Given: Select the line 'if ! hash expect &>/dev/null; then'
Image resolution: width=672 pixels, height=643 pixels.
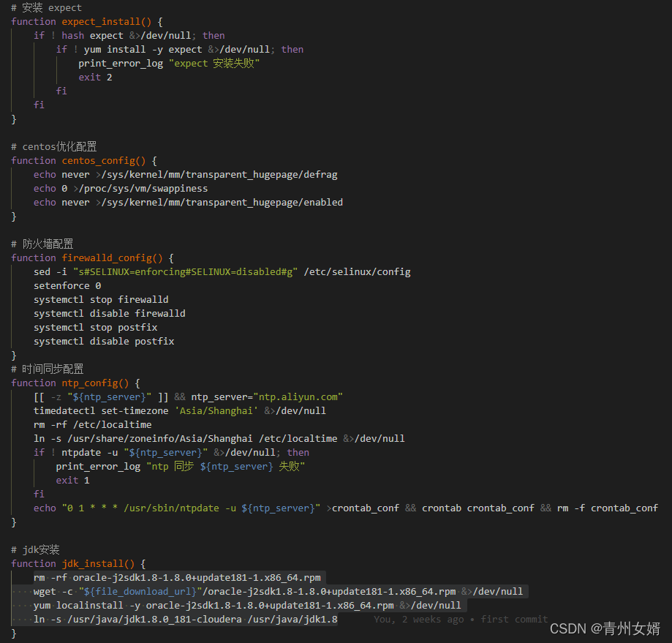Looking at the screenshot, I should click(129, 36).
